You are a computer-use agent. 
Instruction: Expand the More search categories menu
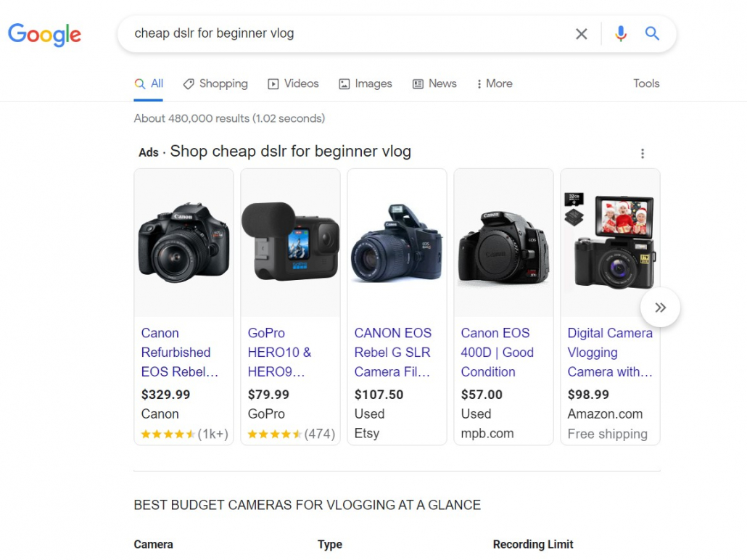pyautogui.click(x=494, y=83)
